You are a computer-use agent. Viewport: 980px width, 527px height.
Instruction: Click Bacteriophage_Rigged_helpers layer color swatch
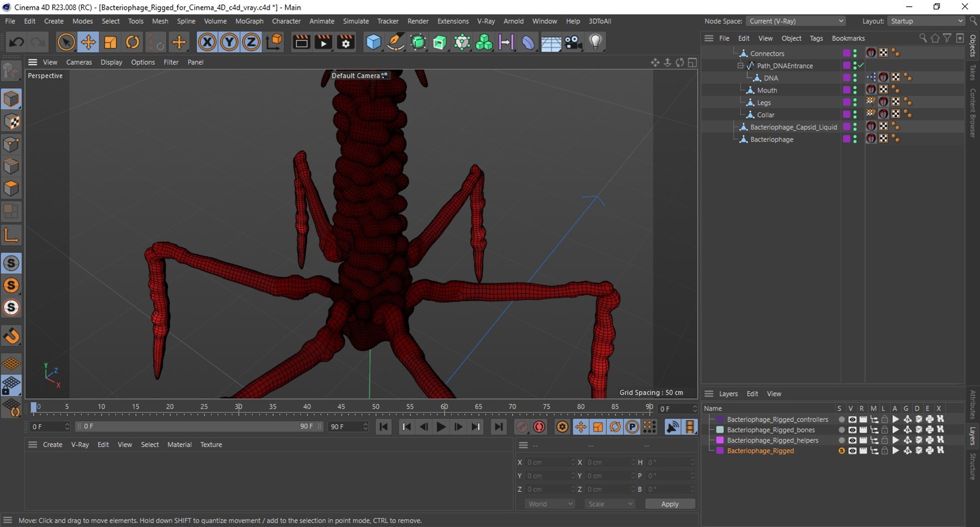720,440
